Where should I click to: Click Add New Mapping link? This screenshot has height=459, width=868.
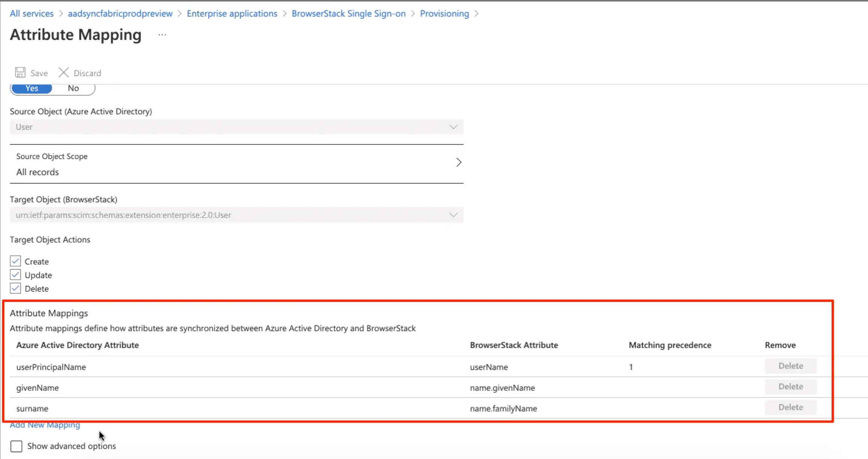click(45, 425)
